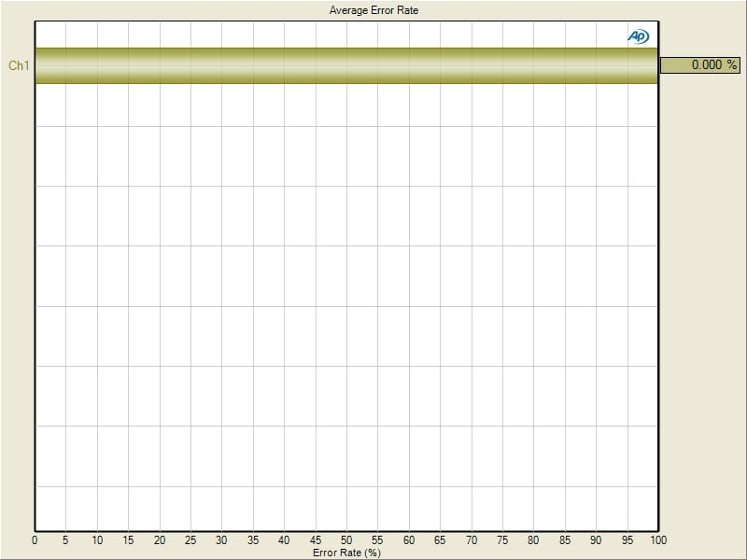
Task: Click the Ch1 olive error rate bar
Action: (346, 66)
